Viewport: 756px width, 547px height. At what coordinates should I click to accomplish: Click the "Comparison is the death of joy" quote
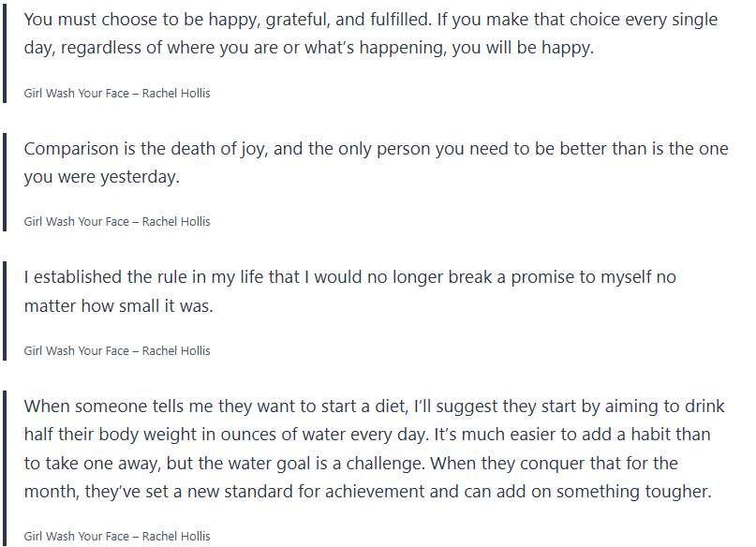pos(375,162)
